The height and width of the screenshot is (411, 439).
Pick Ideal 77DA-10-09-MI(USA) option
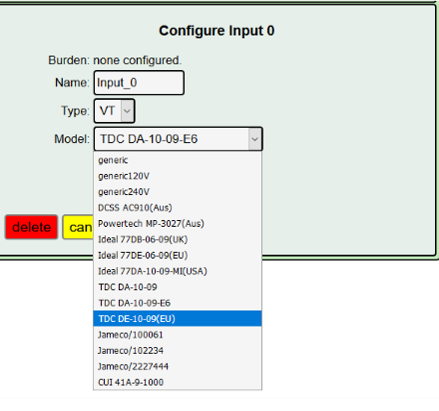(177, 271)
